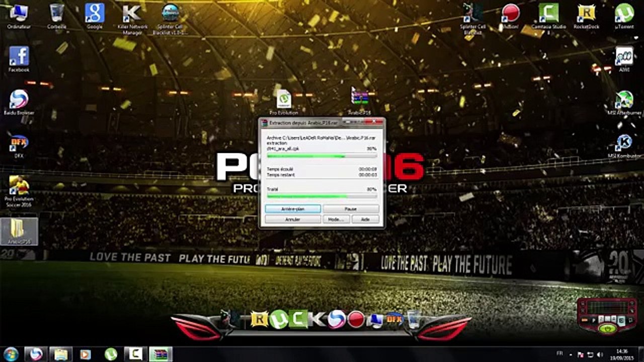Click the FR language indicator

[560, 354]
